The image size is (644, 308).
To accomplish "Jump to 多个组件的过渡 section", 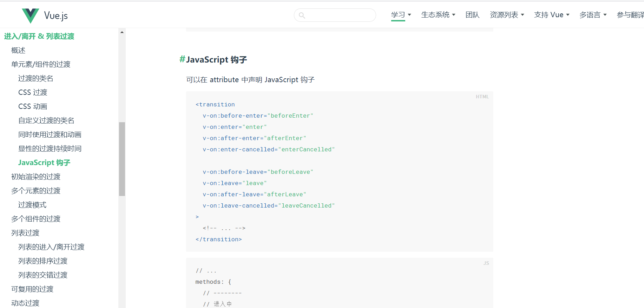I will (35, 219).
